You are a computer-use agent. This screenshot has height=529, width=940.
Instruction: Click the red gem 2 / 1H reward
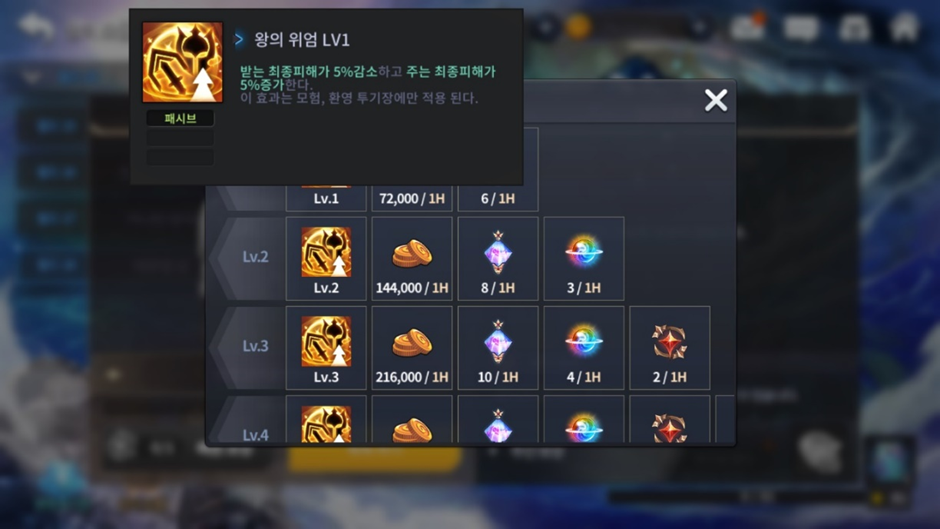[x=670, y=348]
